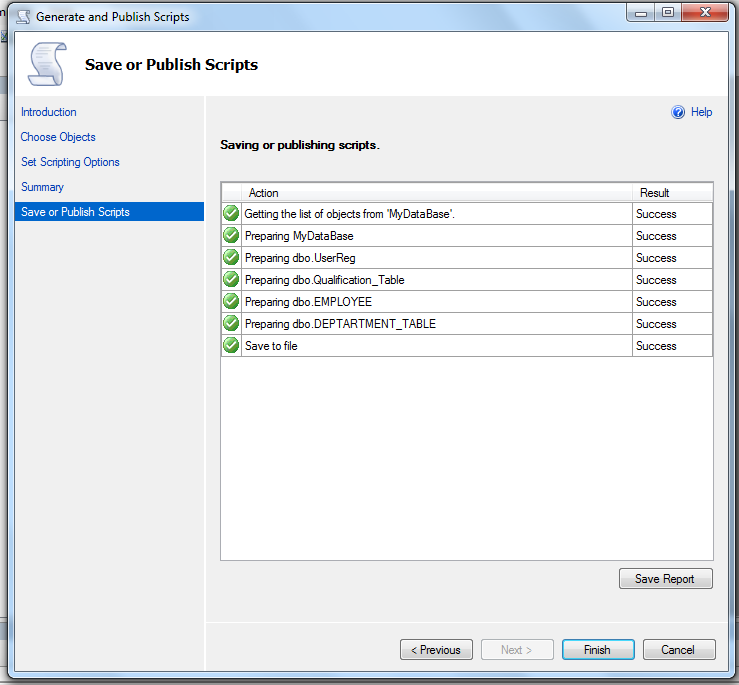Maximize the Generate and Publish Scripts window
This screenshot has width=739, height=685.
pos(667,13)
